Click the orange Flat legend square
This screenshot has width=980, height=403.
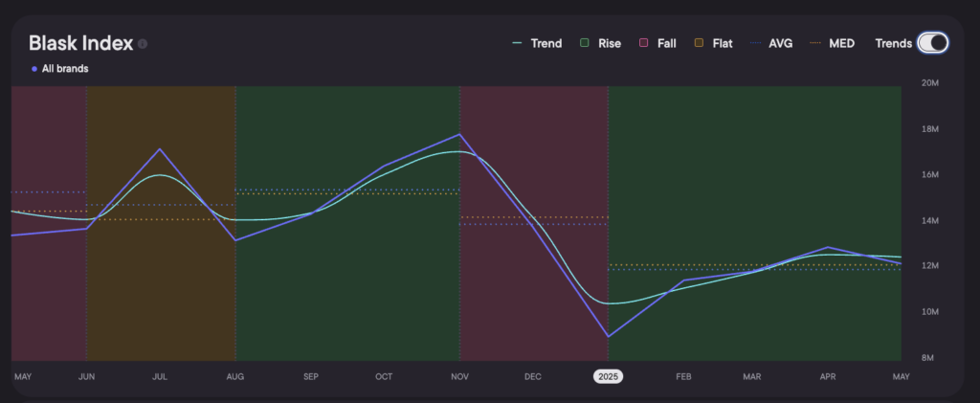click(699, 43)
